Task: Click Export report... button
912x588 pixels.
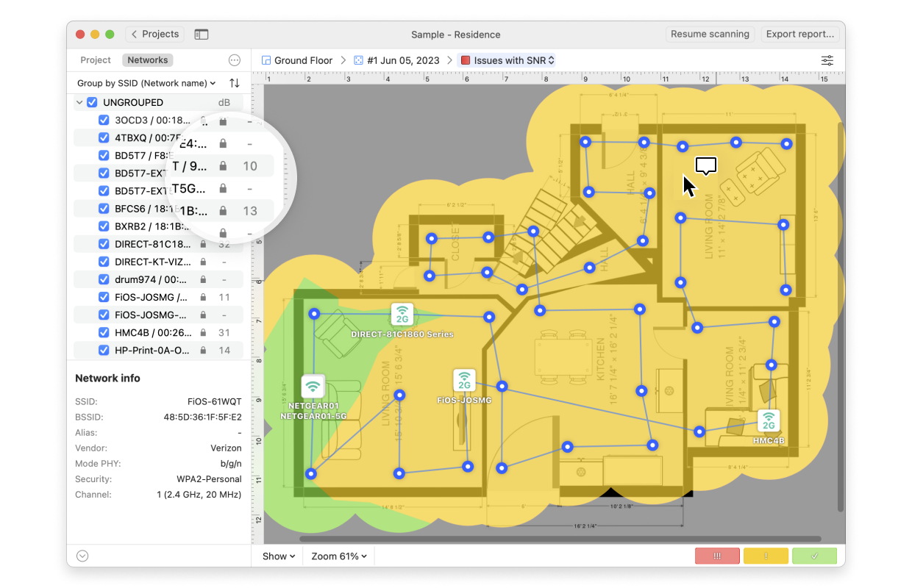Action: 799,35
